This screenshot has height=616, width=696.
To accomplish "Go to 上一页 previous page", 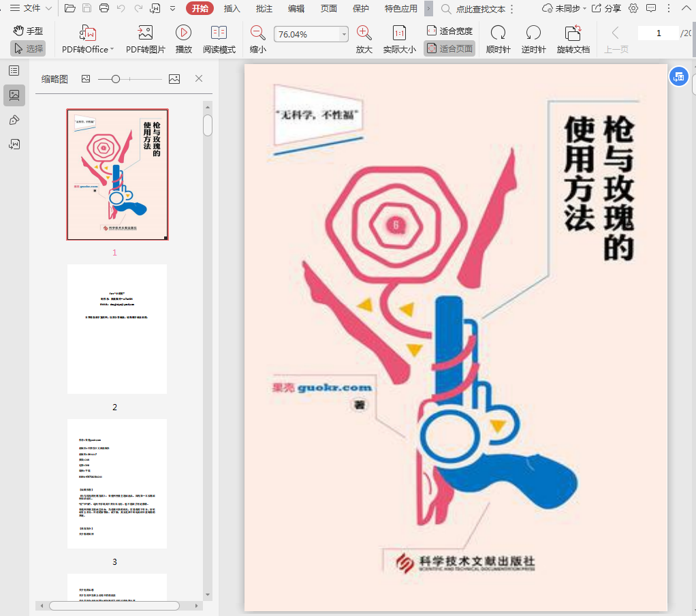I will pos(616,39).
